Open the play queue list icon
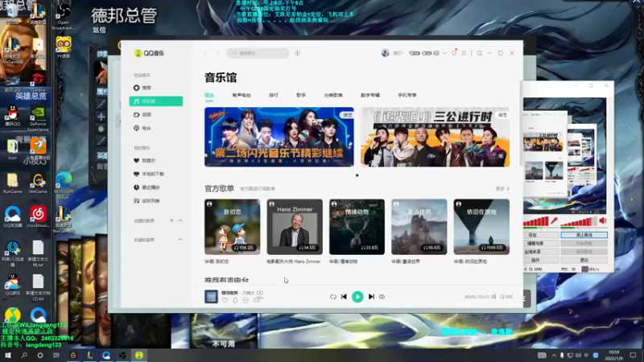Screen dimensions: 644x362 [x=506, y=297]
